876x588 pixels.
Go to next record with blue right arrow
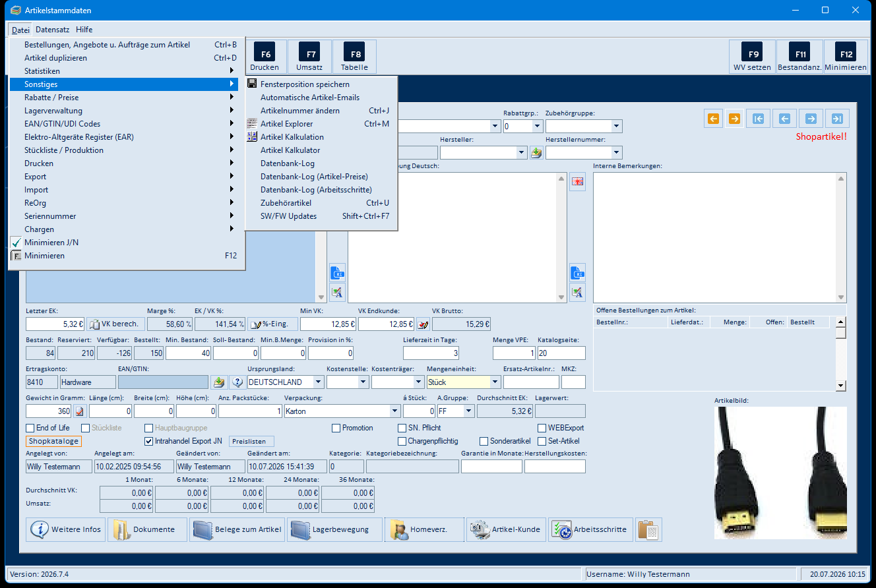(x=811, y=119)
